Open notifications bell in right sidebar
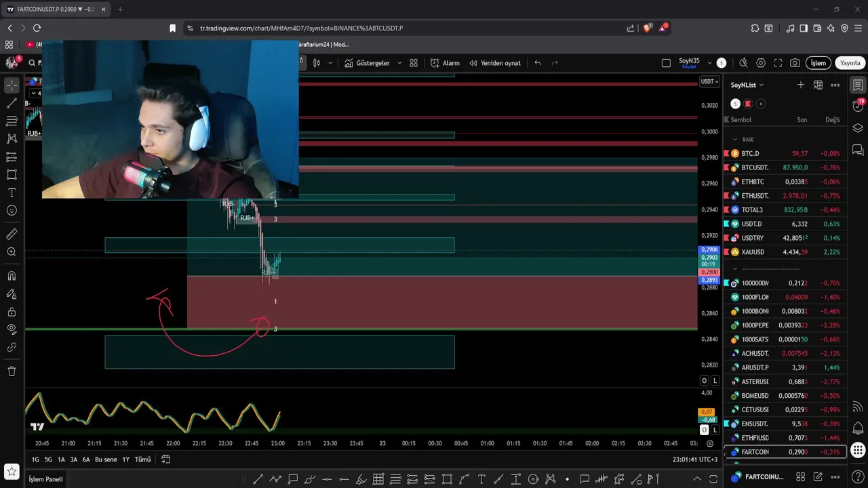This screenshot has height=488, width=868. click(858, 428)
